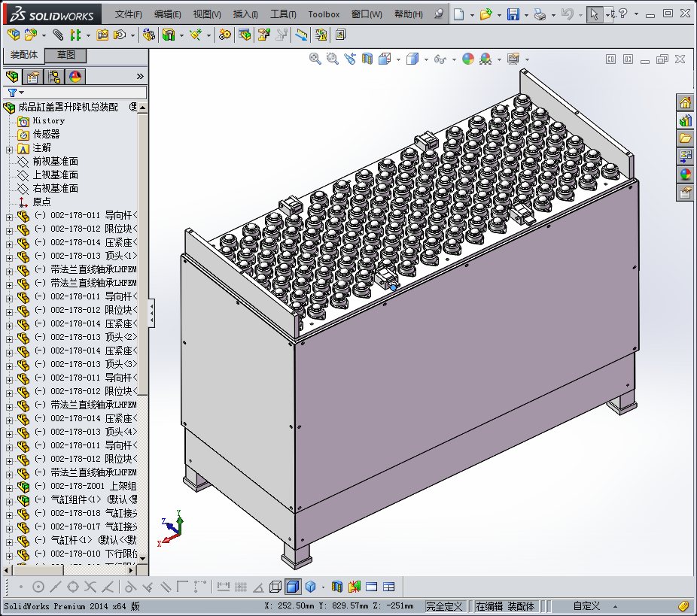Expand the 注解 folder in tree
This screenshot has height=616, width=697.
[9, 150]
